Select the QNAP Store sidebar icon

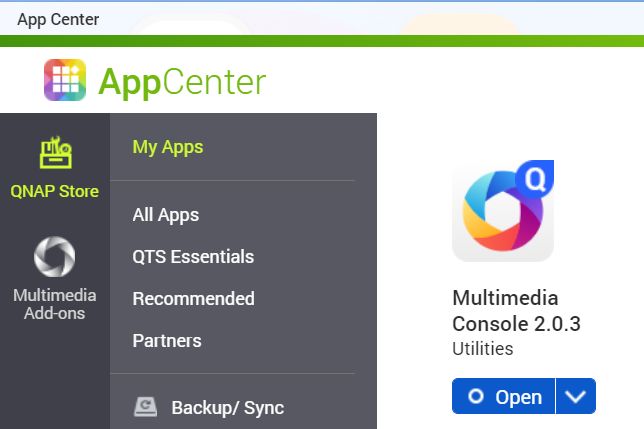55,153
